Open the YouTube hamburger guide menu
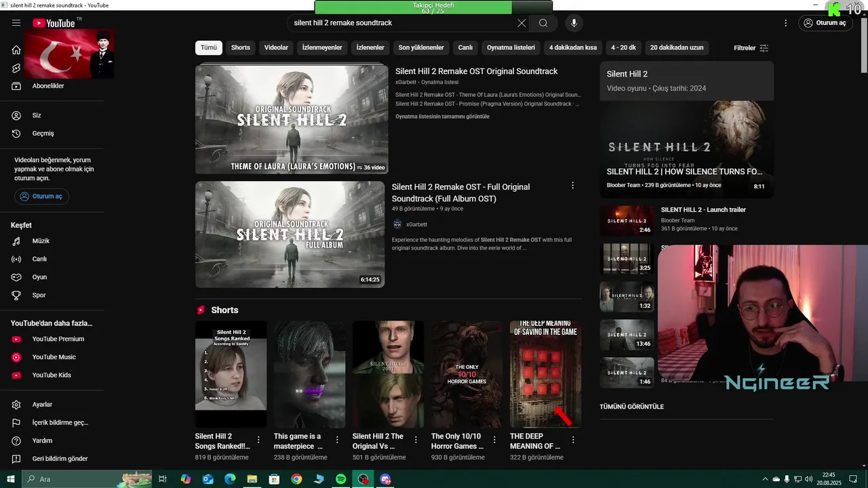This screenshot has width=868, height=488. pos(16,23)
